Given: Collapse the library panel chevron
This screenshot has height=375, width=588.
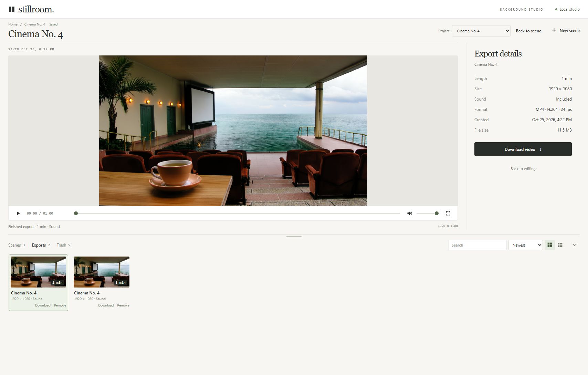Looking at the screenshot, I should pyautogui.click(x=574, y=245).
